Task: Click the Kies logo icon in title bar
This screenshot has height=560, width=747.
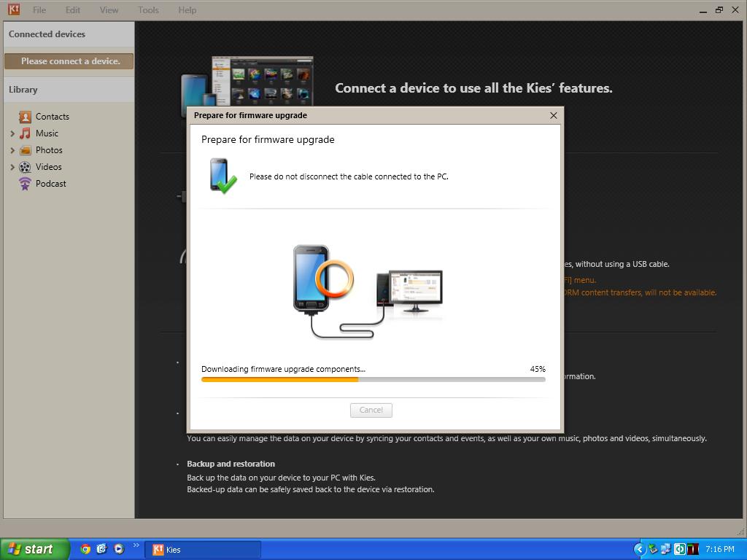Action: tap(14, 9)
